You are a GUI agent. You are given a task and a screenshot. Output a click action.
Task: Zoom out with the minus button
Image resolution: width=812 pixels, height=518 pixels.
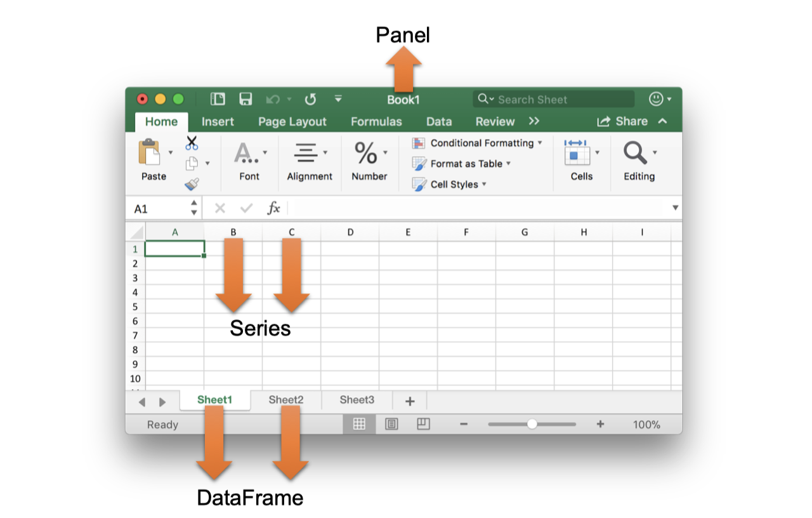pos(464,424)
